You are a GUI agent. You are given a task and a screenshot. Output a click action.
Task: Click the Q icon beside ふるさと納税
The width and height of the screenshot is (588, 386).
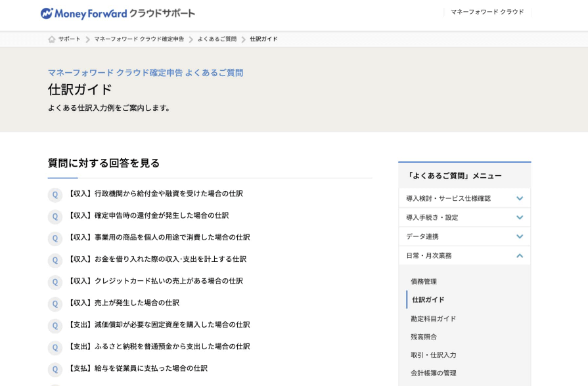pyautogui.click(x=55, y=347)
